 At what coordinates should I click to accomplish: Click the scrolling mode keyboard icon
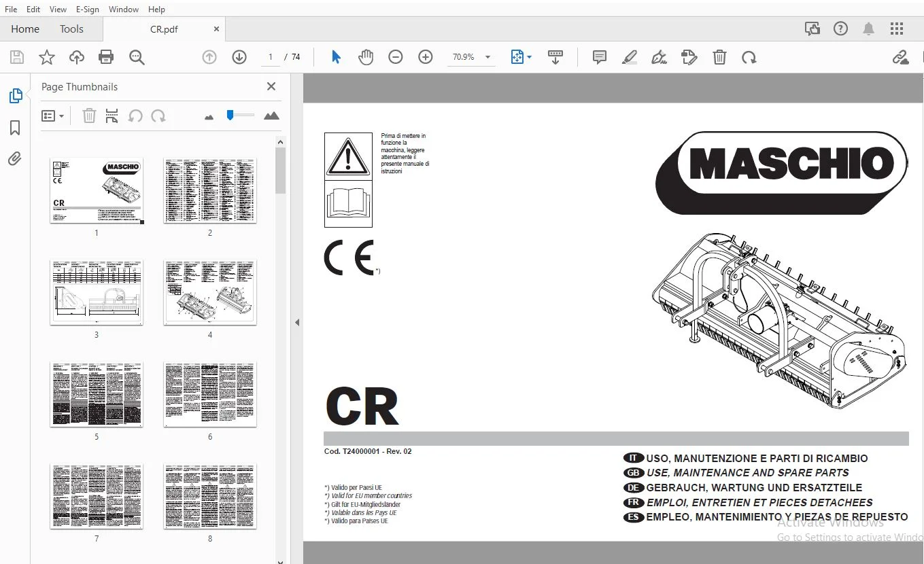[x=555, y=58]
